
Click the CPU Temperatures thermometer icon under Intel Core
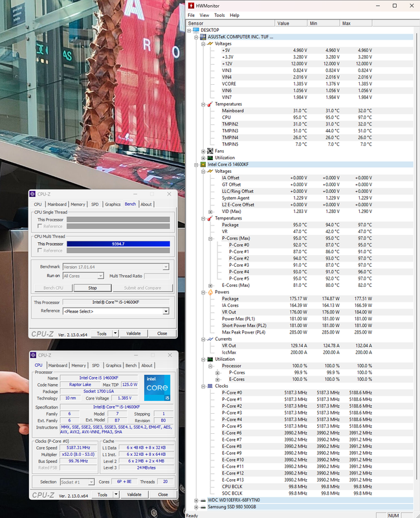click(210, 218)
